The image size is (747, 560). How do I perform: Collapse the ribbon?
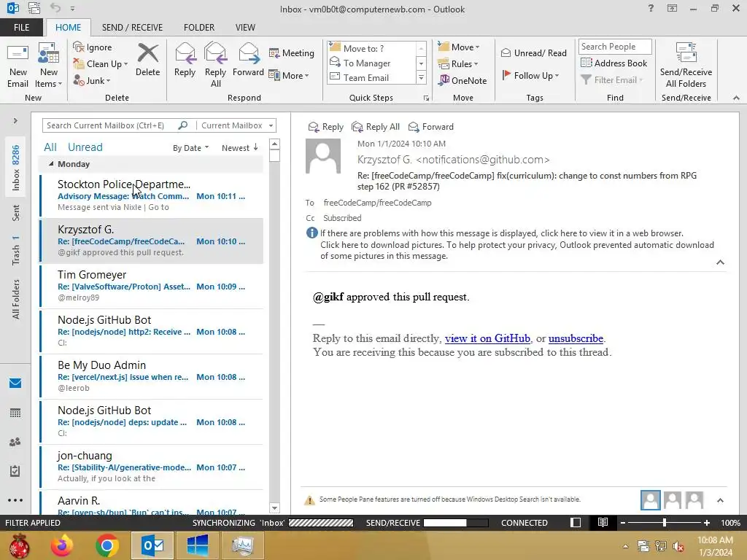736,98
